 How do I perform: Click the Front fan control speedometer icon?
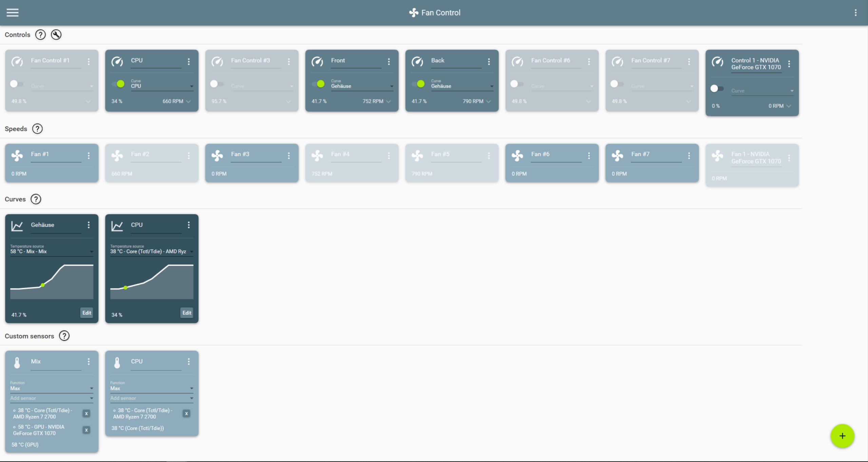(x=318, y=60)
